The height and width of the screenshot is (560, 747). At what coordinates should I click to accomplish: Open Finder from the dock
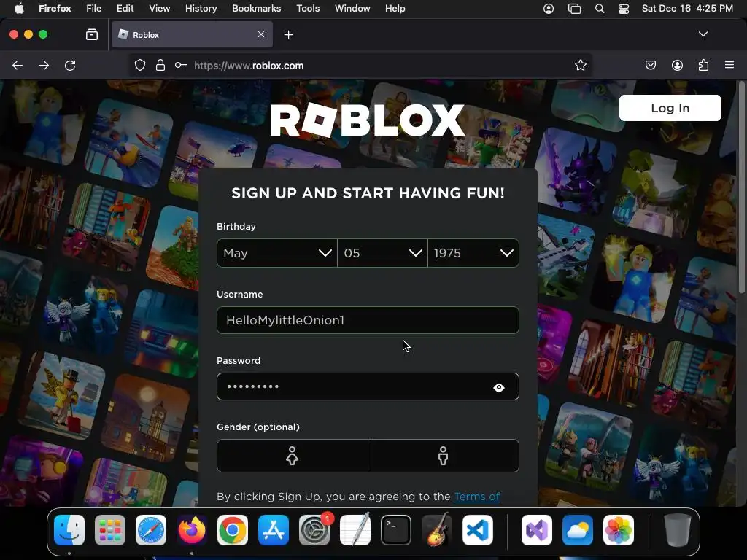click(x=69, y=530)
